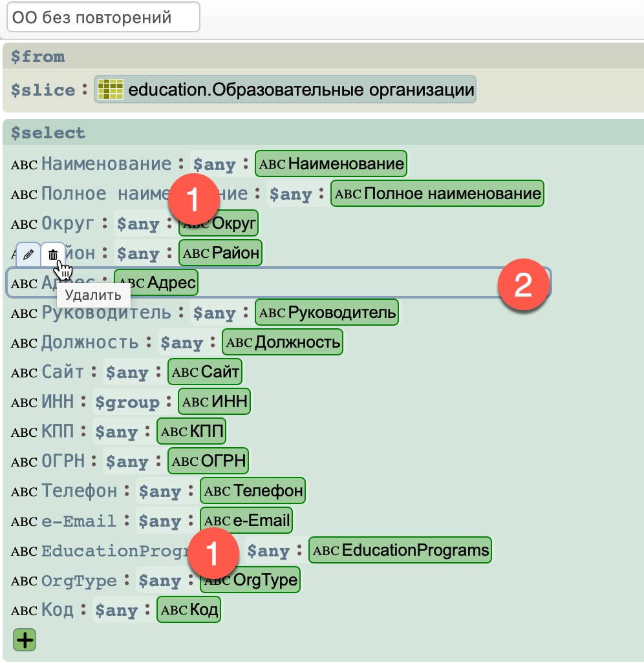The height and width of the screenshot is (663, 644).
Task: Select the green Руководитель field chip
Action: click(x=327, y=313)
